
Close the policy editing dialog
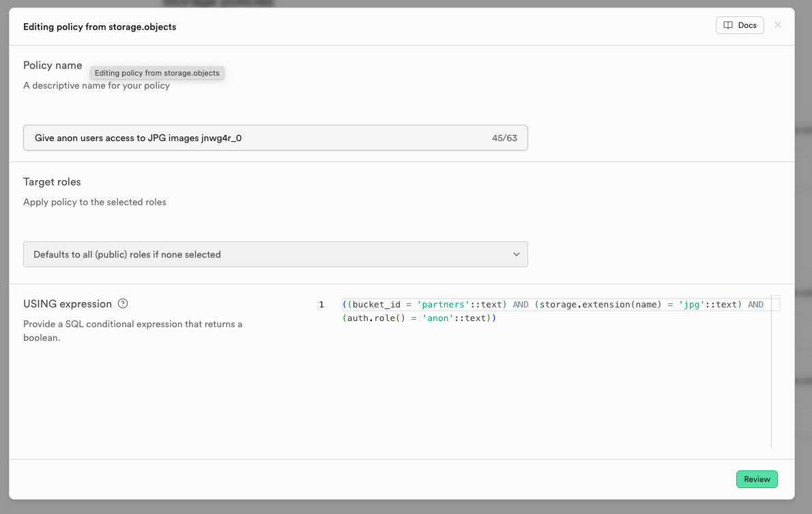778,25
